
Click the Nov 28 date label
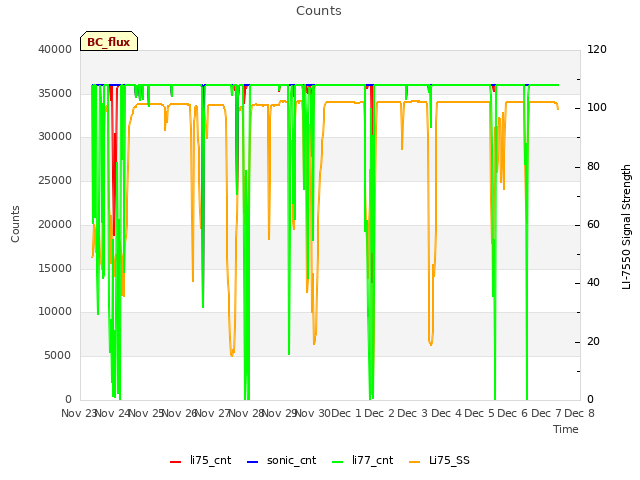tap(246, 413)
